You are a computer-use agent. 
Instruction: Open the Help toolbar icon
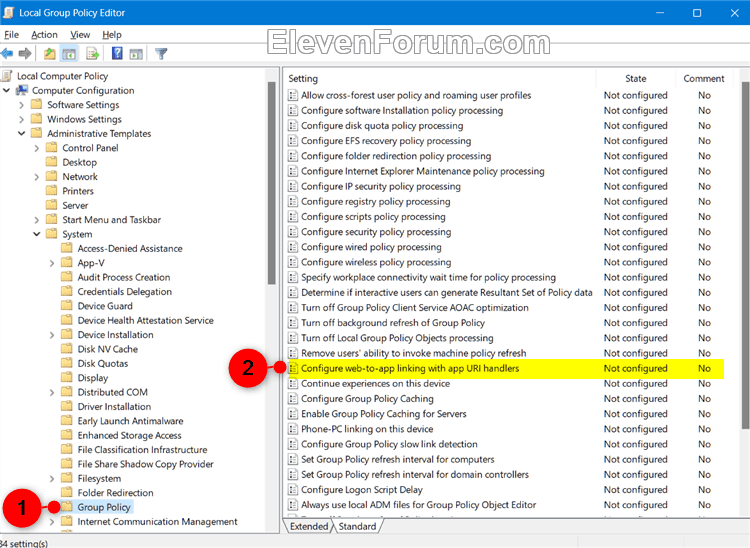coord(117,54)
